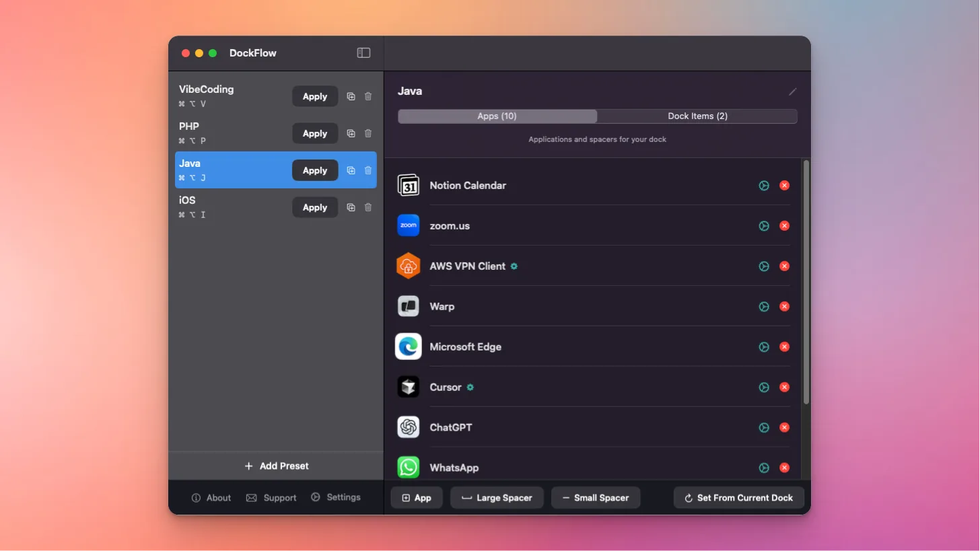Open the About page

pyautogui.click(x=211, y=498)
